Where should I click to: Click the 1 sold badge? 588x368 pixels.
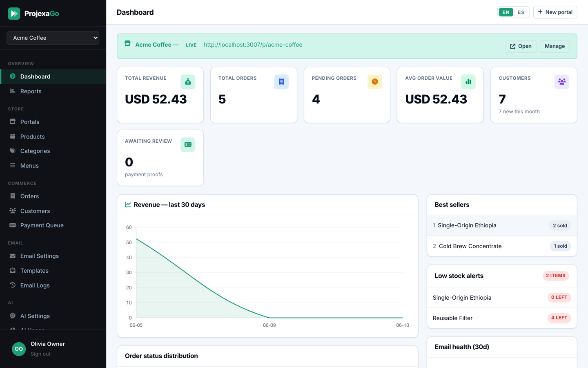tap(560, 246)
